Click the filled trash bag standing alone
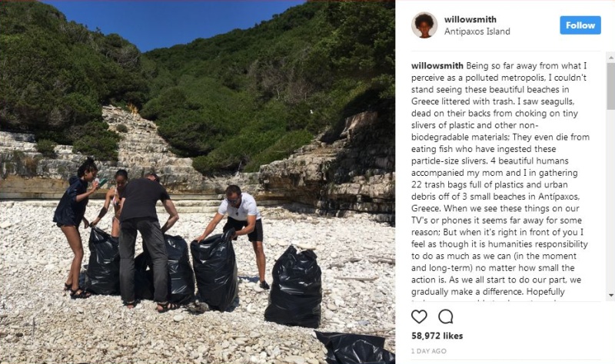This screenshot has width=615, height=364. click(294, 287)
